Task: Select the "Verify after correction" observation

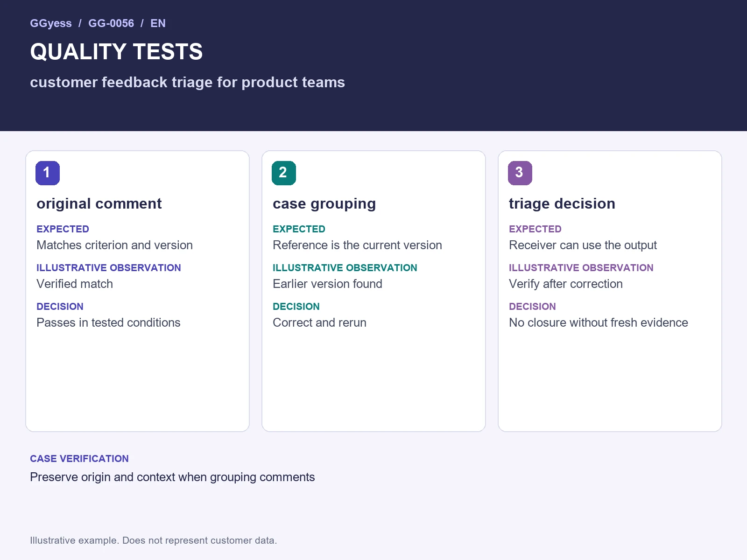Action: [566, 284]
